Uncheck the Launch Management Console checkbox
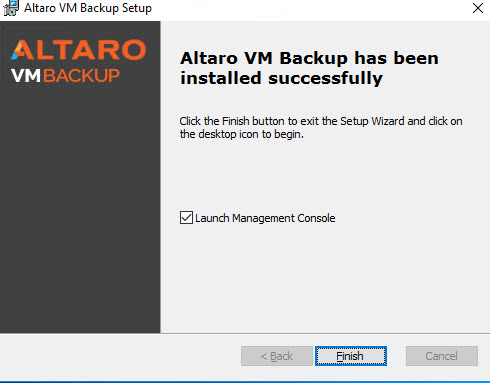The width and height of the screenshot is (490, 383). point(186,218)
